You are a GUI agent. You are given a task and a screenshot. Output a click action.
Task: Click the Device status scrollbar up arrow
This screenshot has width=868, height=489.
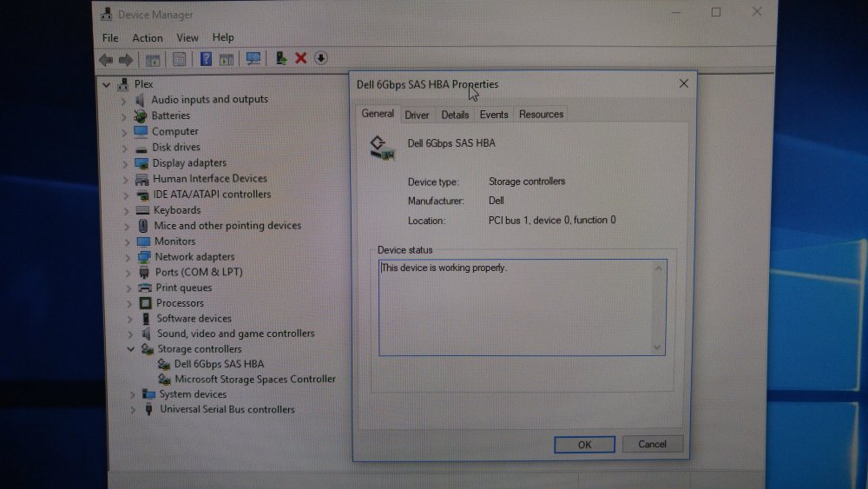click(x=658, y=268)
